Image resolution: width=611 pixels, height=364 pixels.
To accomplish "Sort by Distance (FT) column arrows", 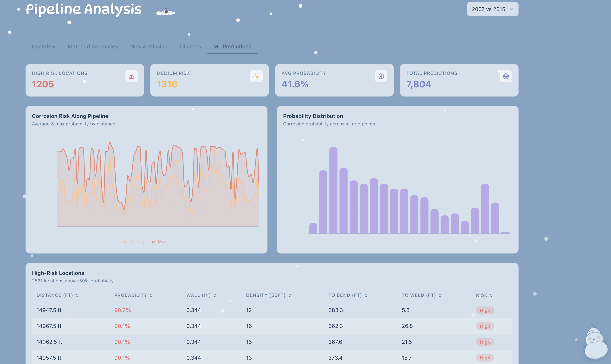I will [x=77, y=295].
